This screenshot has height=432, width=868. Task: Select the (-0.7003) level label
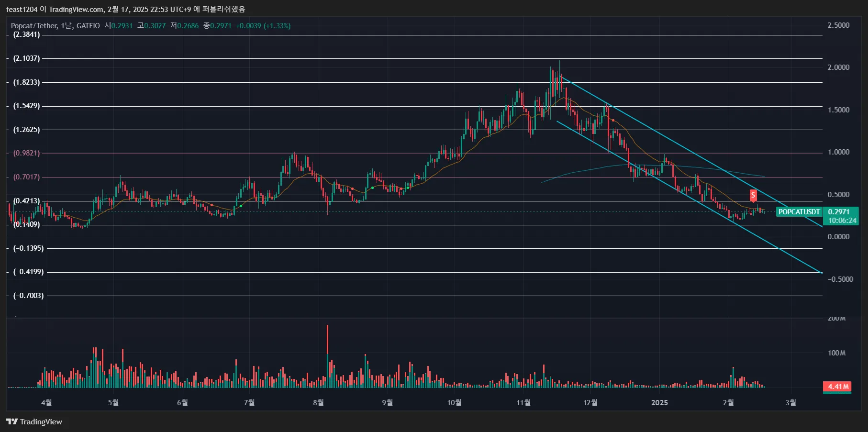pyautogui.click(x=28, y=296)
